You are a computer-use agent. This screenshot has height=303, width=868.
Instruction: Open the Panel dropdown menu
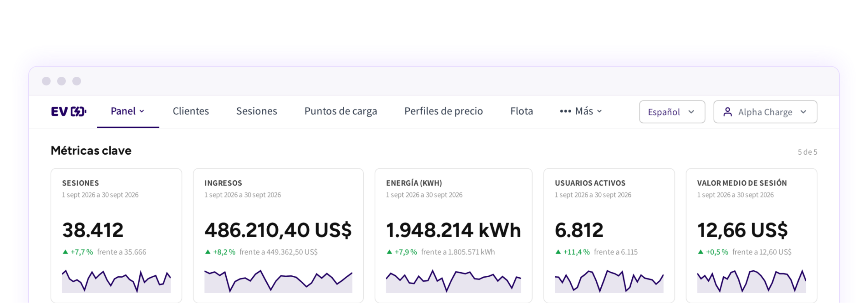tap(128, 111)
